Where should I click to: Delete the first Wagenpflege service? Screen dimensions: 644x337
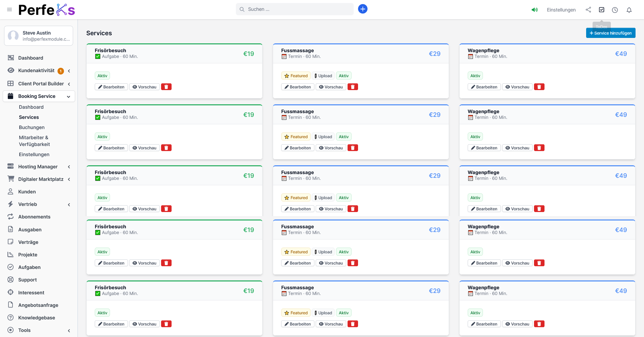click(539, 87)
